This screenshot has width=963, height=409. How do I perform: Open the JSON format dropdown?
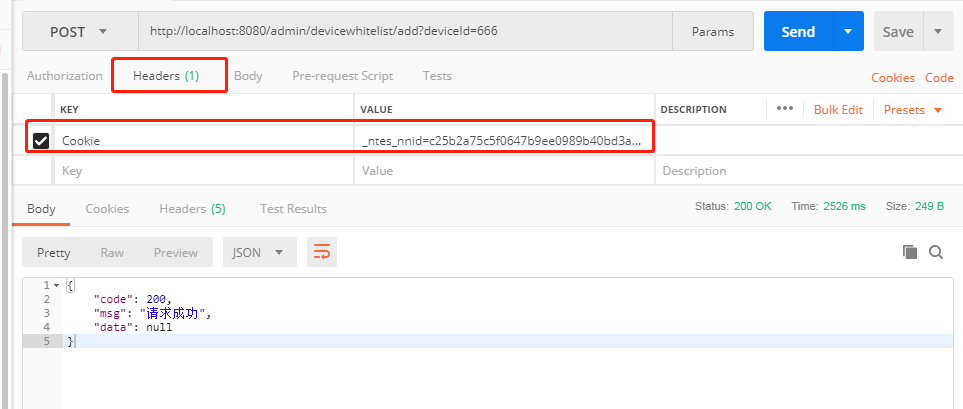pos(258,253)
